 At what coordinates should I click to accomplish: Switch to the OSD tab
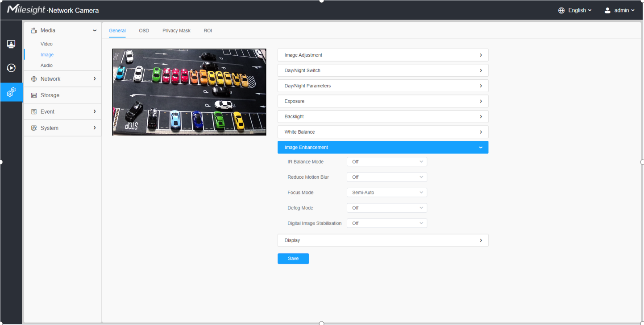pyautogui.click(x=144, y=31)
